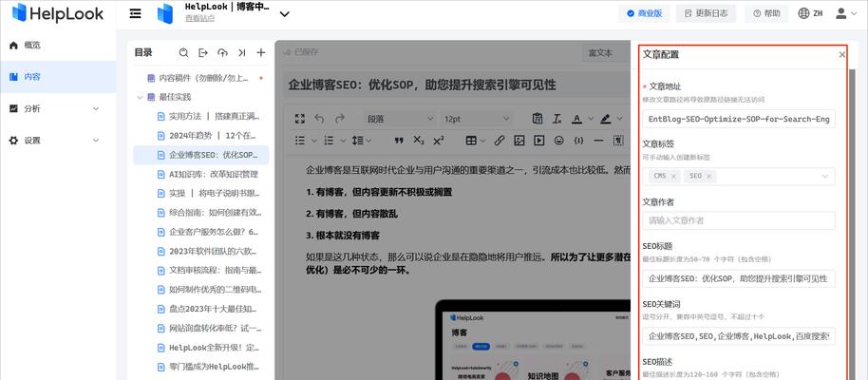Expand the 分析 sidebar menu

coord(95,108)
